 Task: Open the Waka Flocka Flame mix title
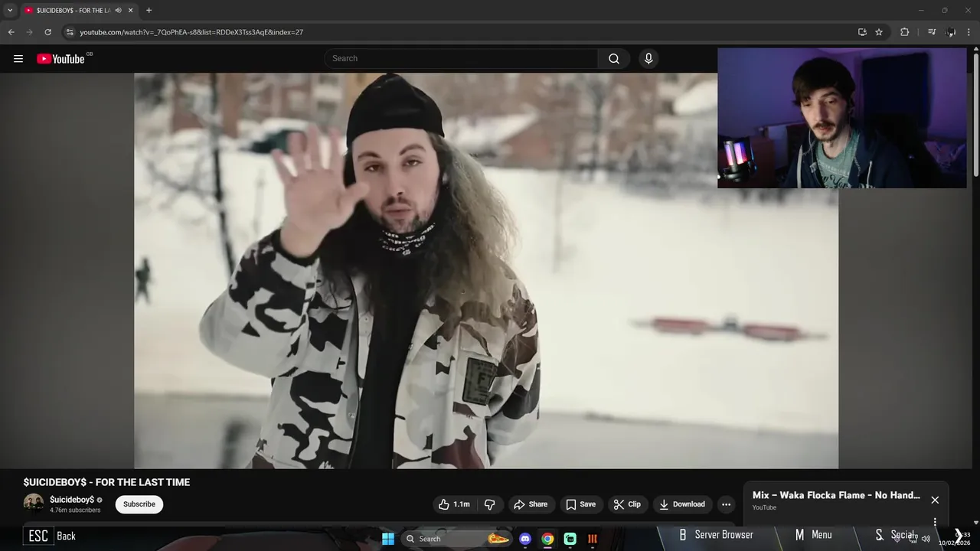point(836,495)
